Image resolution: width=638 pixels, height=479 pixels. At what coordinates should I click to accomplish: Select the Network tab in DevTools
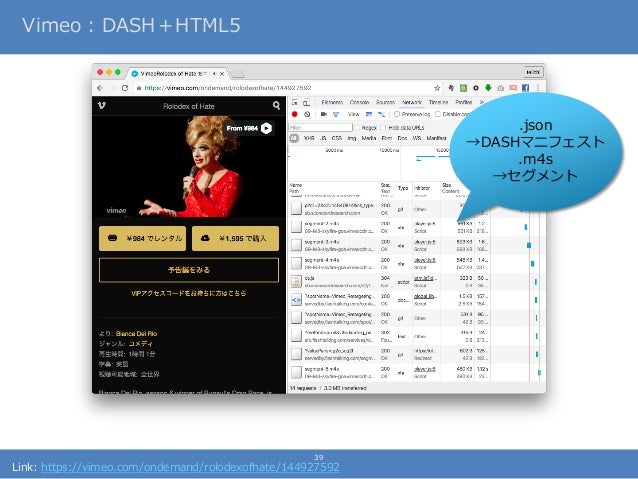tap(412, 103)
